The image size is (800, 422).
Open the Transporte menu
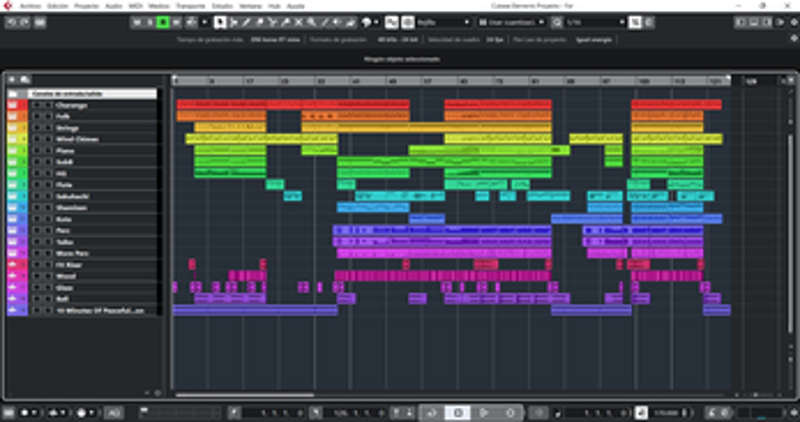pyautogui.click(x=190, y=6)
